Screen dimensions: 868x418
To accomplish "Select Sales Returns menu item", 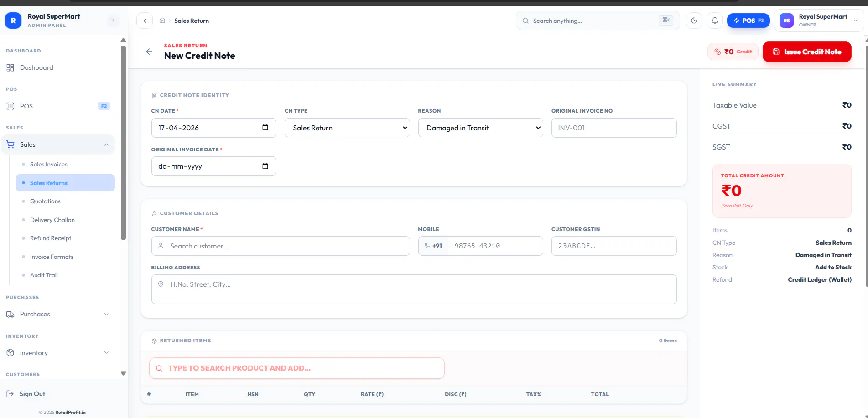I will [65, 183].
